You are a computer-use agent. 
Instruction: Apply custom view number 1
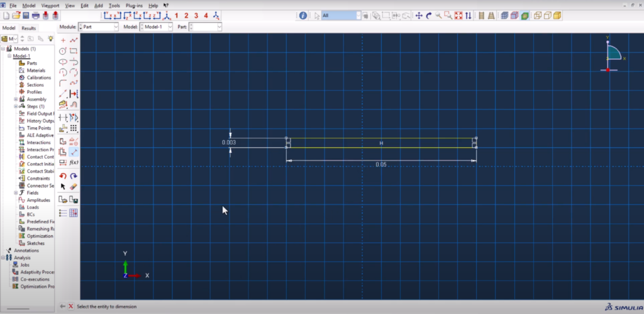(177, 16)
